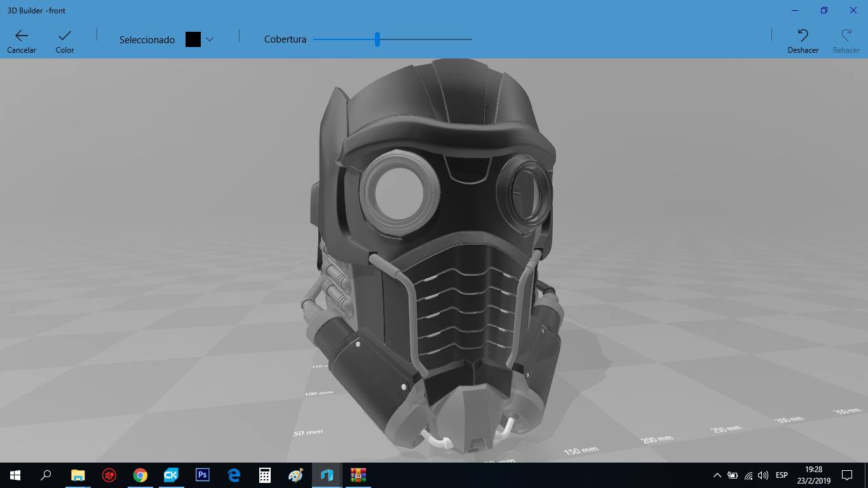
Task: Expand the Seleccionado color dropdown arrow
Action: pos(210,39)
